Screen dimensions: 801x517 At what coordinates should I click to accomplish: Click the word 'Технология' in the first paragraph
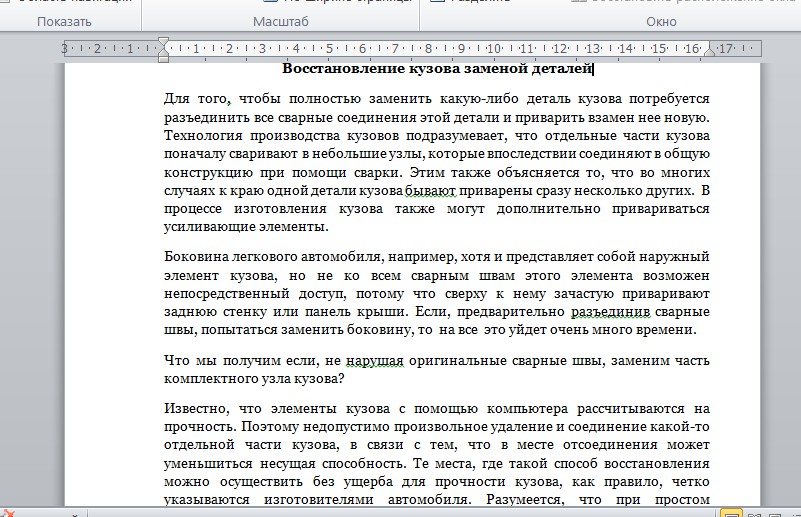[203, 136]
